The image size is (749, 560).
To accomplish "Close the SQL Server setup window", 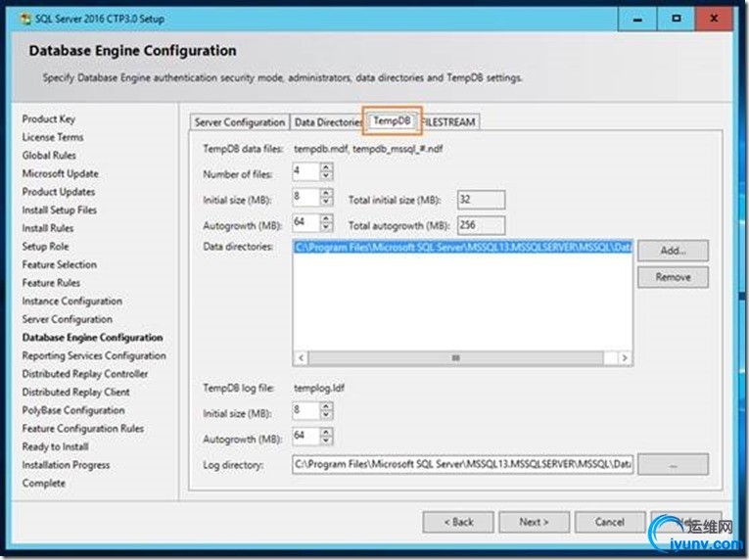I will tap(714, 19).
